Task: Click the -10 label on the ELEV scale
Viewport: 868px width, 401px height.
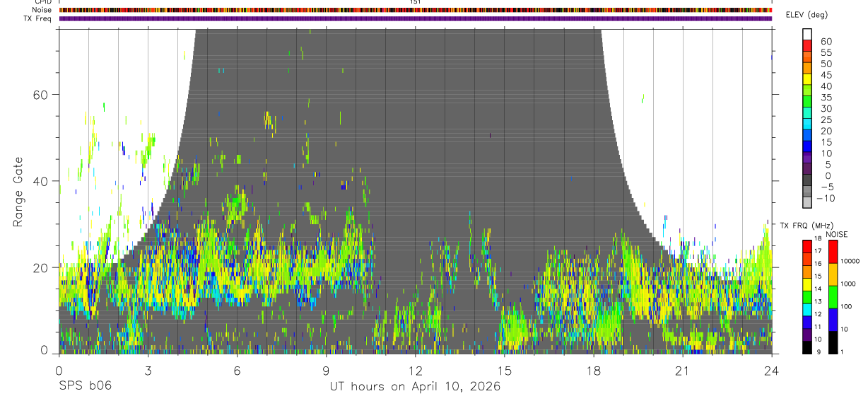Action: tap(824, 198)
